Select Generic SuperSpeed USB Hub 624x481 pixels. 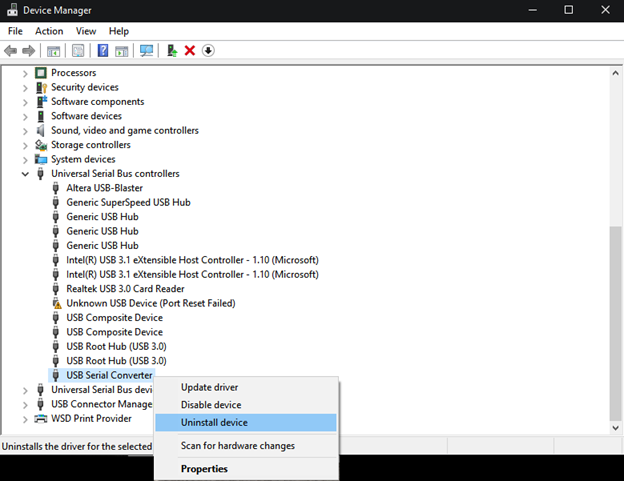coord(128,203)
